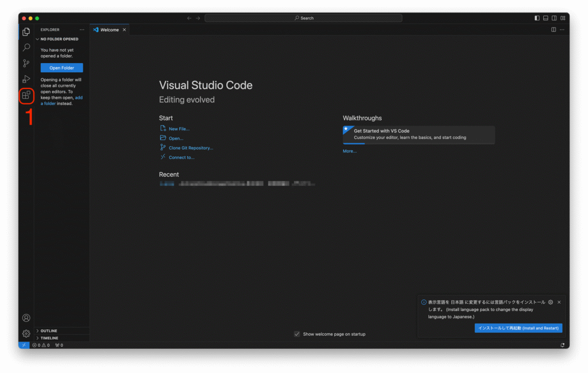Click the info icon in notification
Screen dimensions: 588x373
point(424,302)
